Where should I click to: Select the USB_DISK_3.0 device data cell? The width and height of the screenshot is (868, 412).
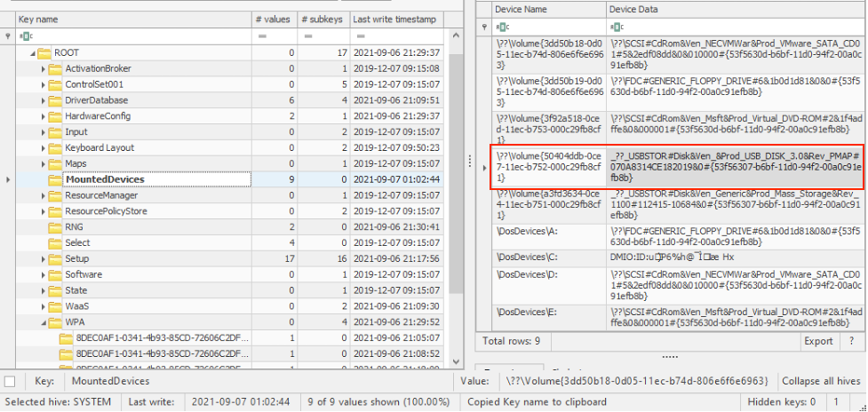click(734, 166)
